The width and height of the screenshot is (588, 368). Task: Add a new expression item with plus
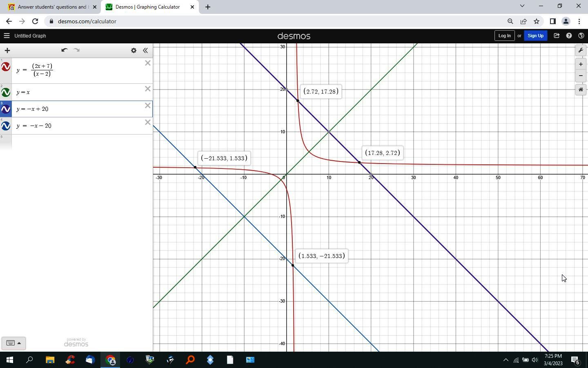[7, 50]
